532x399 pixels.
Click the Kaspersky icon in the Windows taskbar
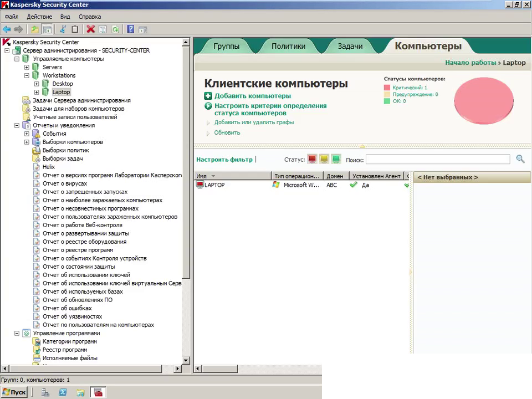99,392
